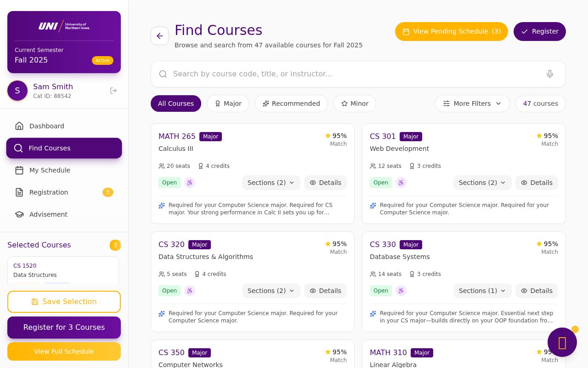Click the accessibility icon on CS 330 card
This screenshot has width=588, height=368.
click(x=401, y=291)
